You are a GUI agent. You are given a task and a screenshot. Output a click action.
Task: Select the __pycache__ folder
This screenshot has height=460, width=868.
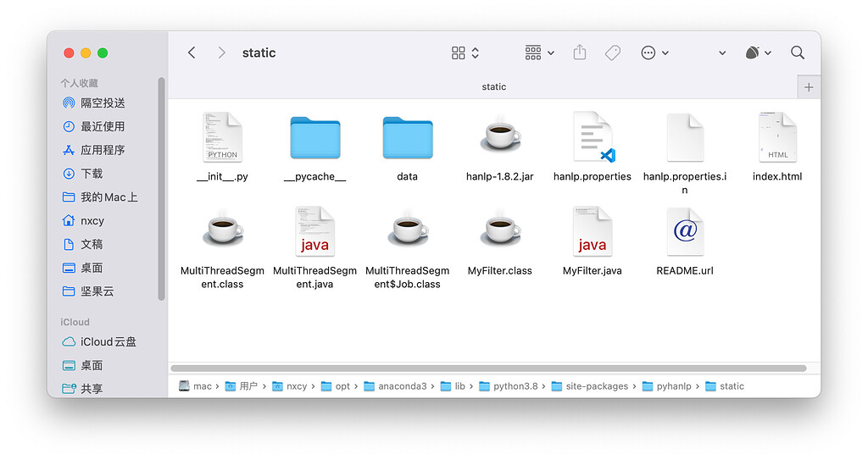click(315, 137)
